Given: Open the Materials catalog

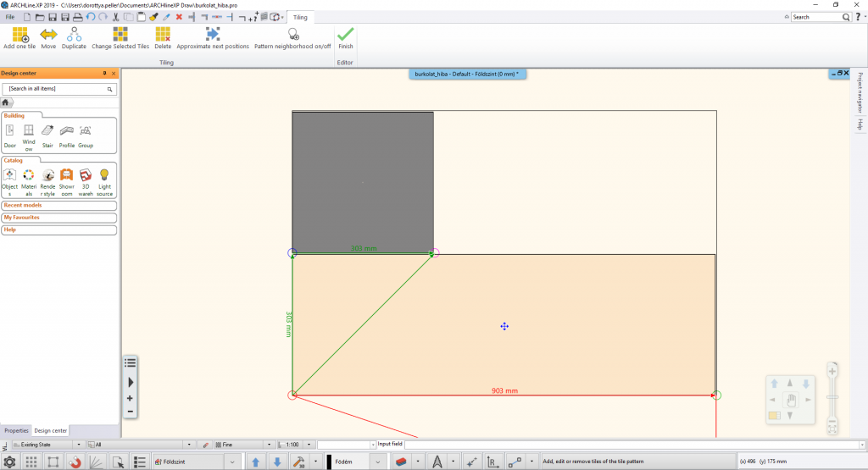Looking at the screenshot, I should (x=29, y=174).
